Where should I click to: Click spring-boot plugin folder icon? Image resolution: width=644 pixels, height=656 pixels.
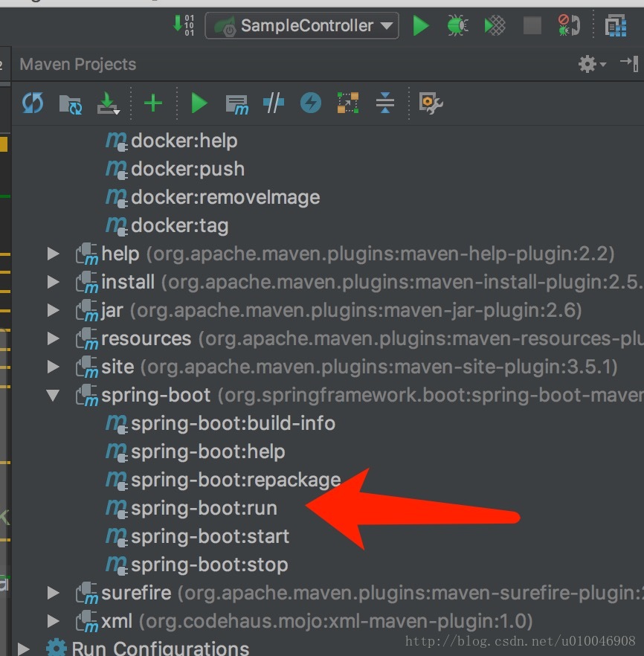87,396
